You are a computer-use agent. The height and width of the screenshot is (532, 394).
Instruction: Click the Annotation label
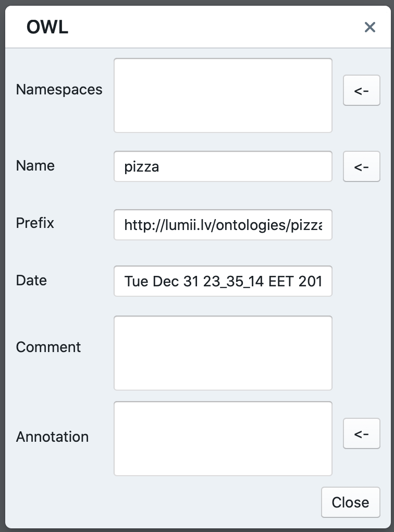52,437
